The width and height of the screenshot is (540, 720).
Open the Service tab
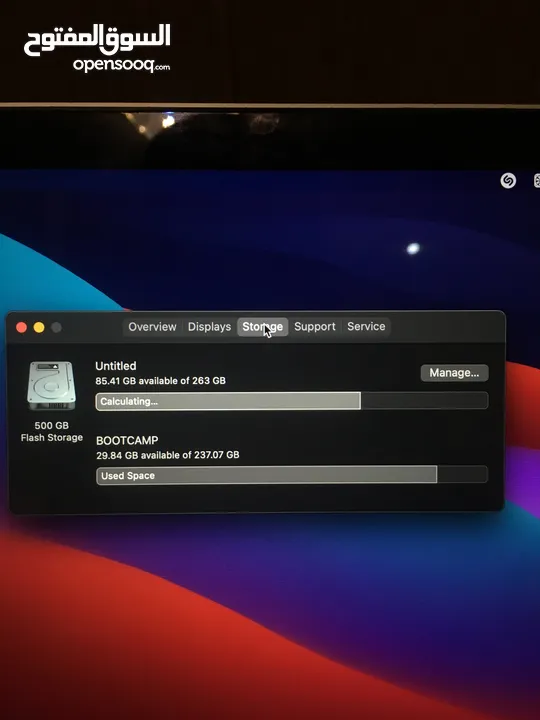click(x=366, y=327)
